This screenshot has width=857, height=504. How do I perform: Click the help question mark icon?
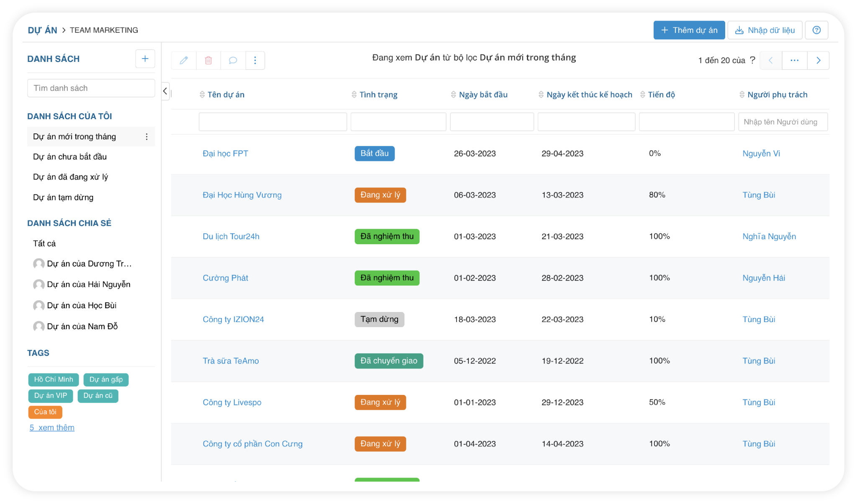click(x=816, y=30)
